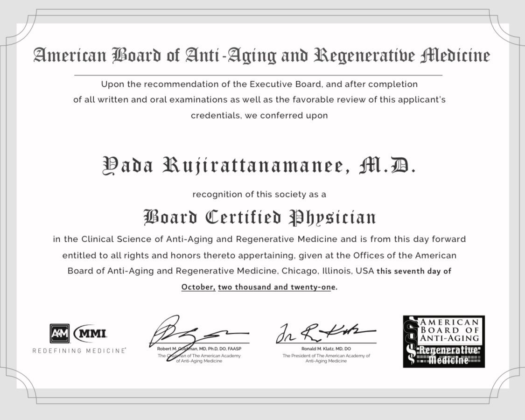Select the line containing "Chicago, Illinois, USA"
This screenshot has width=525, height=420.
point(259,271)
